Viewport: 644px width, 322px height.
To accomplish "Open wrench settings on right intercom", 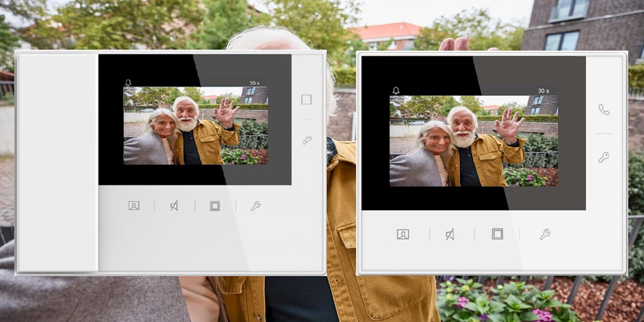I will [545, 234].
